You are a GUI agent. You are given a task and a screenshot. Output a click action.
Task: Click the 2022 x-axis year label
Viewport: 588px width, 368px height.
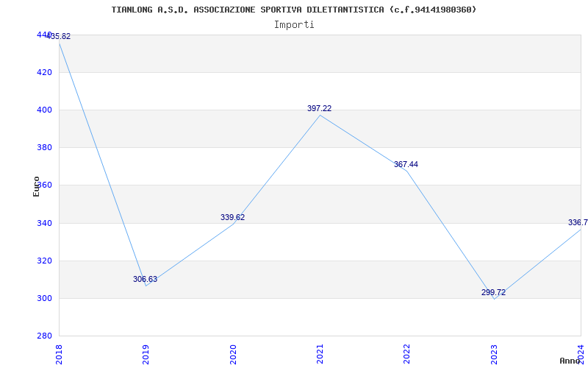407,354
